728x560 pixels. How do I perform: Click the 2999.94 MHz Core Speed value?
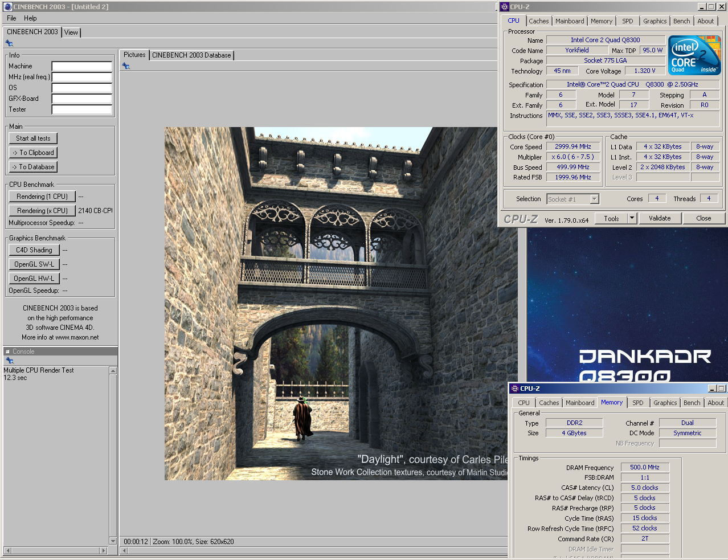(x=573, y=146)
